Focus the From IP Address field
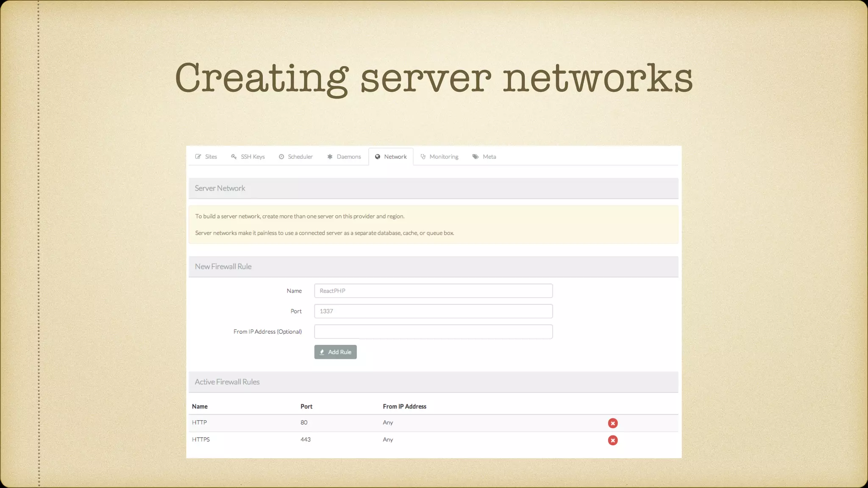The height and width of the screenshot is (488, 868). click(x=433, y=332)
